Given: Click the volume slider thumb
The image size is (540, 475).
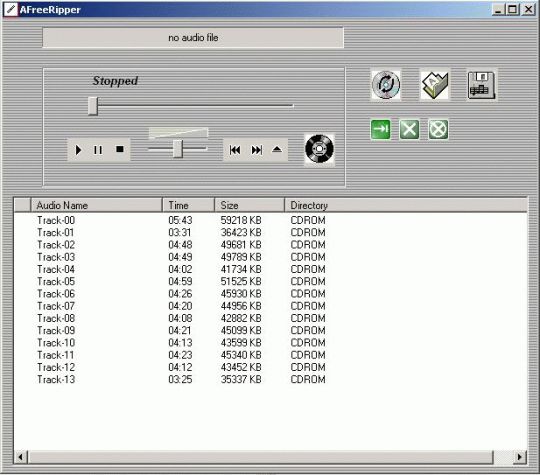Looking at the screenshot, I should click(x=178, y=149).
